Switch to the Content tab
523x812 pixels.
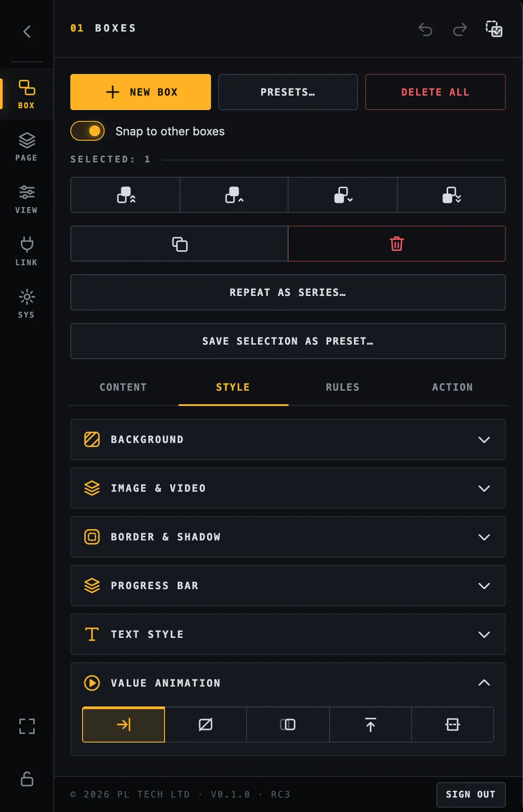point(123,387)
